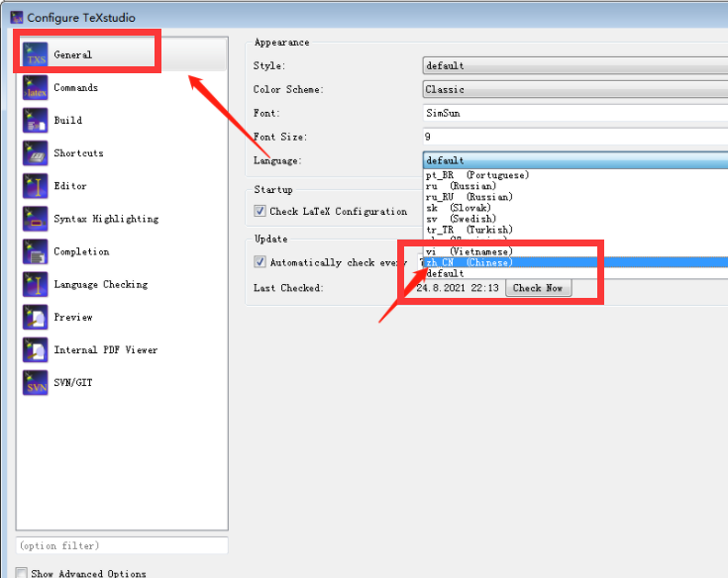Screen dimensions: 728x578
Task: Enable Show Advanced Options checkbox
Action: pyautogui.click(x=22, y=573)
